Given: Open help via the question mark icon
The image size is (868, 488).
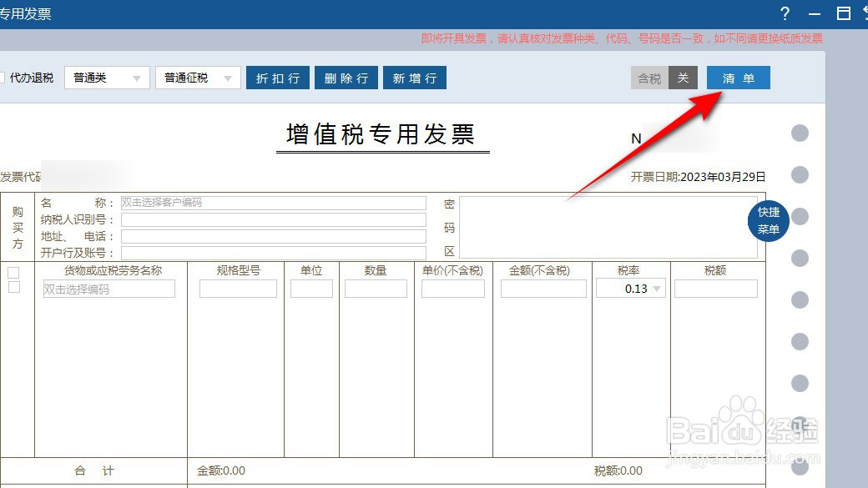Looking at the screenshot, I should (x=785, y=13).
